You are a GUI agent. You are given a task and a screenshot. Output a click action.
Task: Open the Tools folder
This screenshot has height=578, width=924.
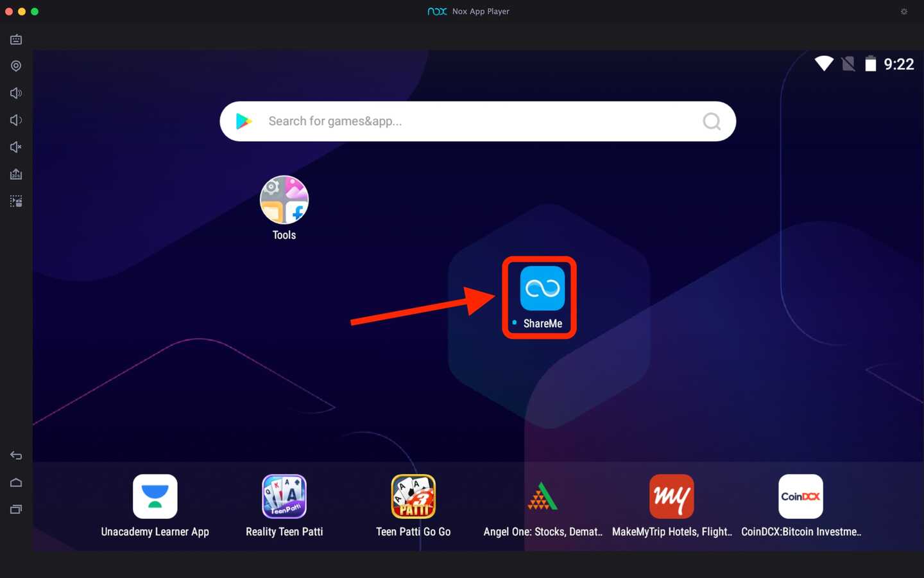(284, 200)
